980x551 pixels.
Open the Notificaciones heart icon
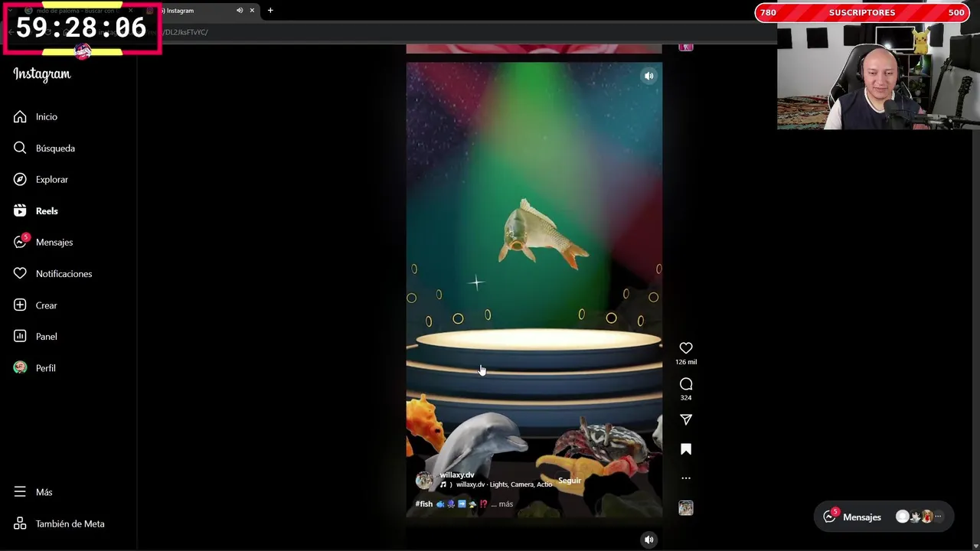pyautogui.click(x=20, y=273)
